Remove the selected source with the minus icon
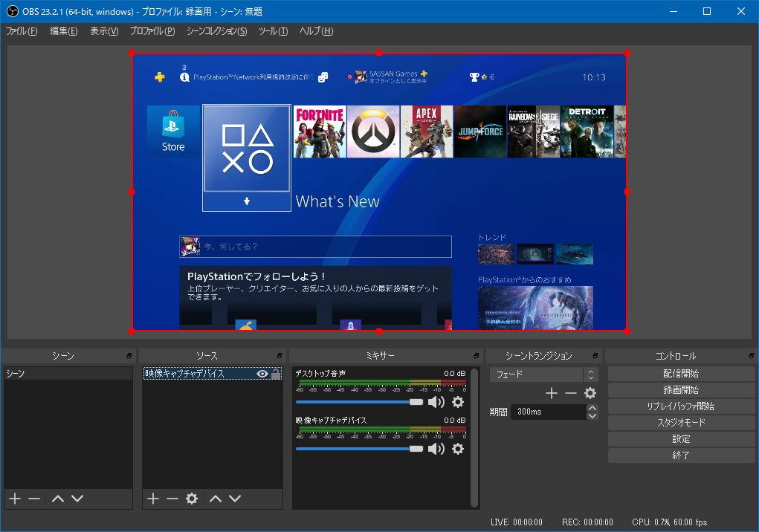 [172, 499]
